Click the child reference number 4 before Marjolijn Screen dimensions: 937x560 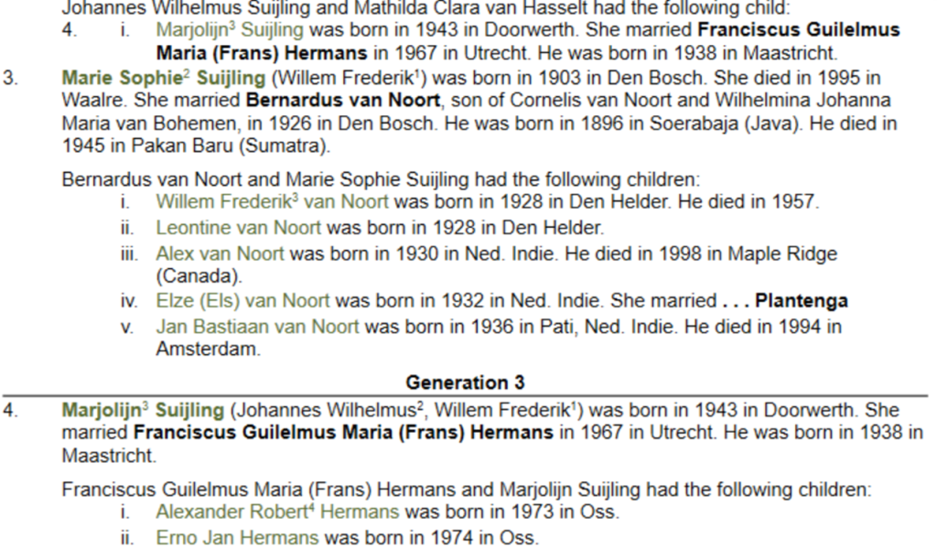(x=68, y=30)
